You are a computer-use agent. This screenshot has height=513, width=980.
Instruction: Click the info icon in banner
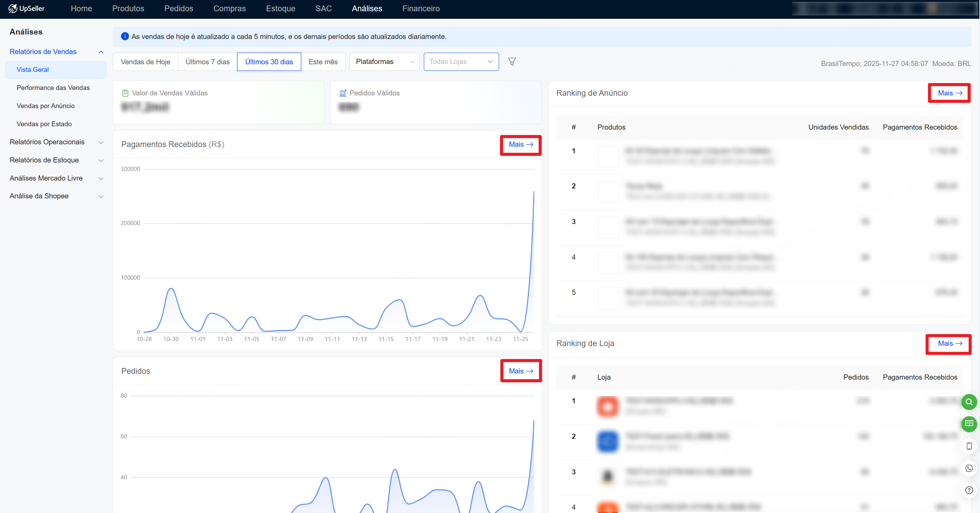pos(124,37)
